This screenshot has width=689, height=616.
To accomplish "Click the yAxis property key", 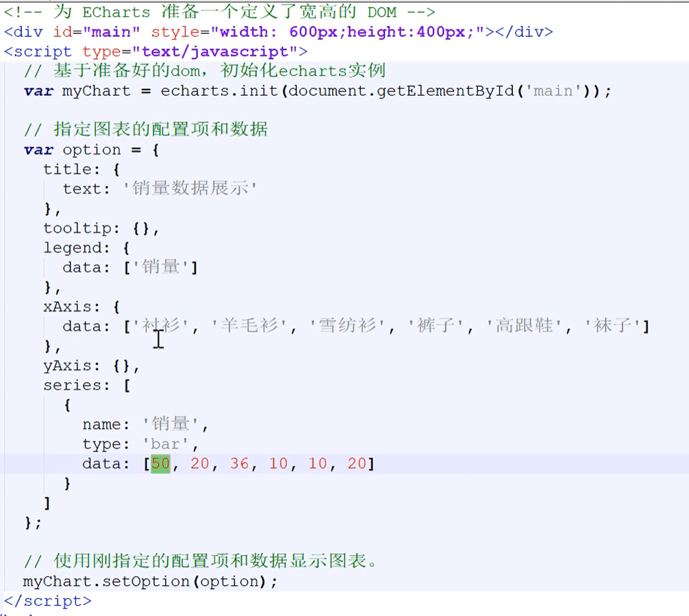I will (67, 365).
